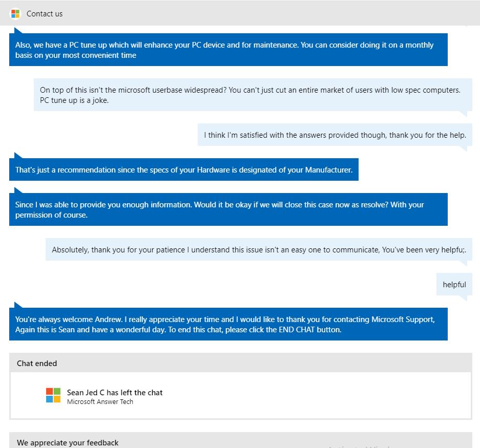Click the short "helpful" reply bubble
This screenshot has height=448, width=480.
coord(454,285)
